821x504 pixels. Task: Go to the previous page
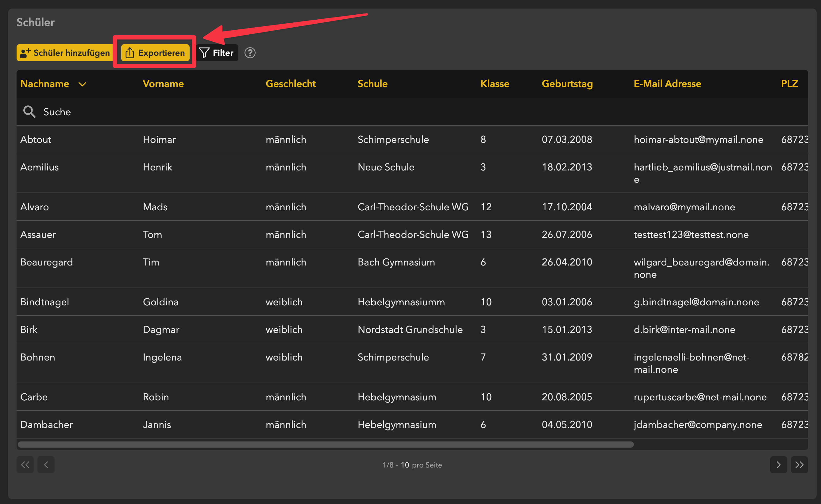click(x=46, y=465)
